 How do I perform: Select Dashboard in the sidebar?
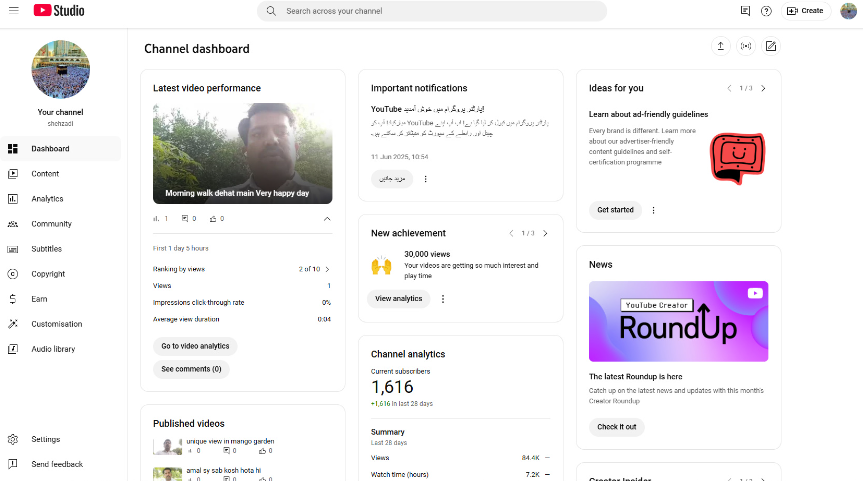(x=61, y=149)
